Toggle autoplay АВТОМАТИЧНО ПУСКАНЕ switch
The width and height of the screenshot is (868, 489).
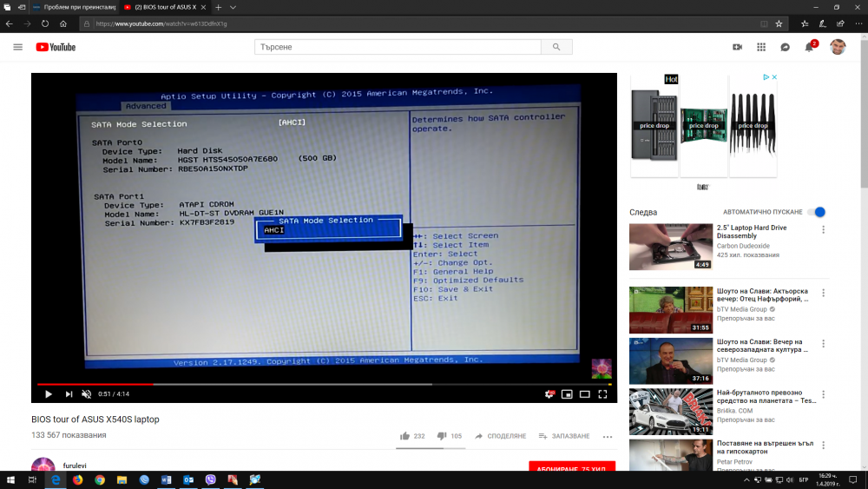coord(816,212)
